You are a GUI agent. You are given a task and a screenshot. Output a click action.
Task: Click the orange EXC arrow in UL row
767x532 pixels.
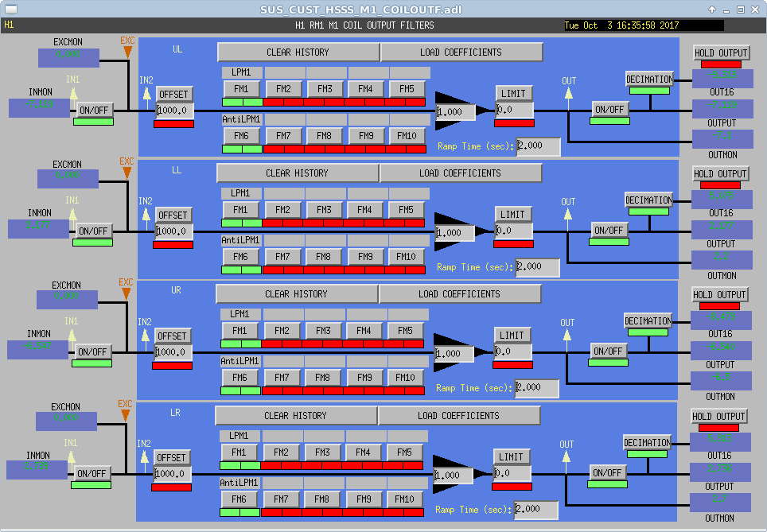tap(127, 52)
